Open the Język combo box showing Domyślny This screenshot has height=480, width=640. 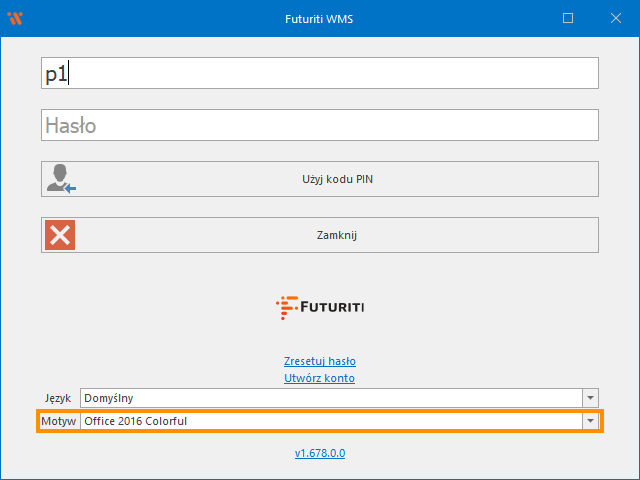(x=330, y=397)
